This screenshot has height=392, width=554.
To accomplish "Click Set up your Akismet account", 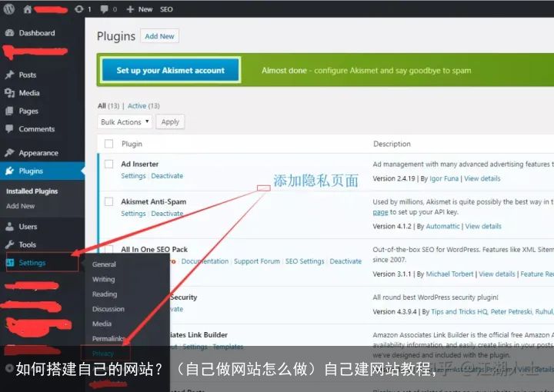I will click(171, 70).
